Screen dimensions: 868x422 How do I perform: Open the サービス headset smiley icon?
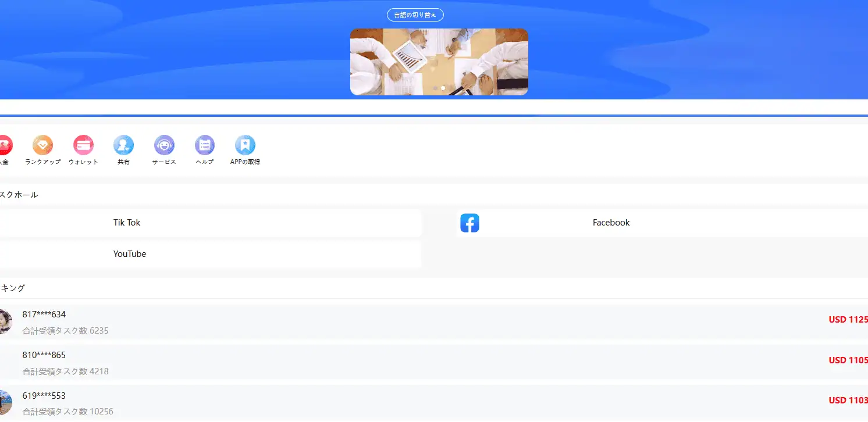tap(164, 145)
